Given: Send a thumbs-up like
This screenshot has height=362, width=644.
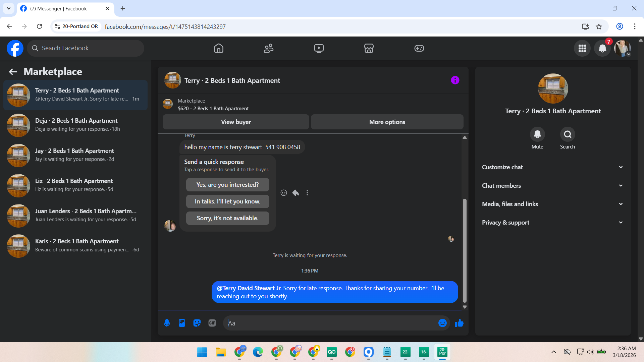Looking at the screenshot, I should pos(459,323).
